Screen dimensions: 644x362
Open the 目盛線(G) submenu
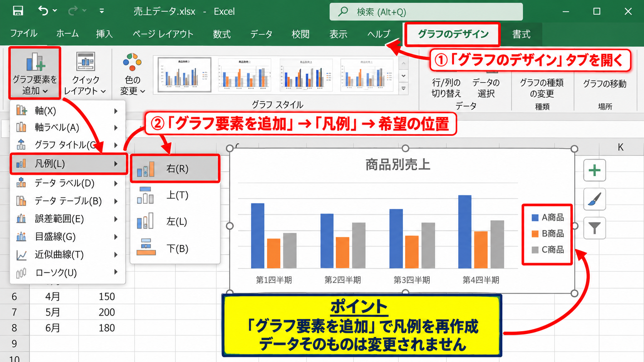click(67, 237)
